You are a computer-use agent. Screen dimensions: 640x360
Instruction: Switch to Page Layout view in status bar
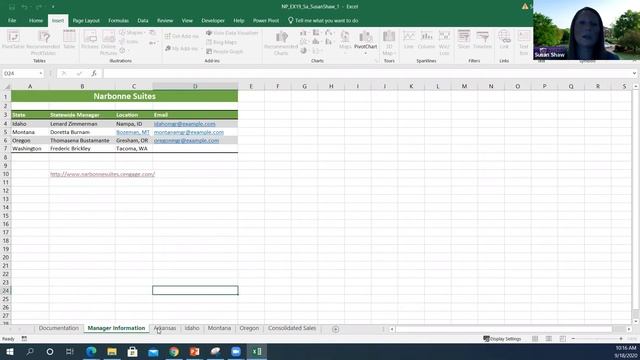tap(549, 339)
